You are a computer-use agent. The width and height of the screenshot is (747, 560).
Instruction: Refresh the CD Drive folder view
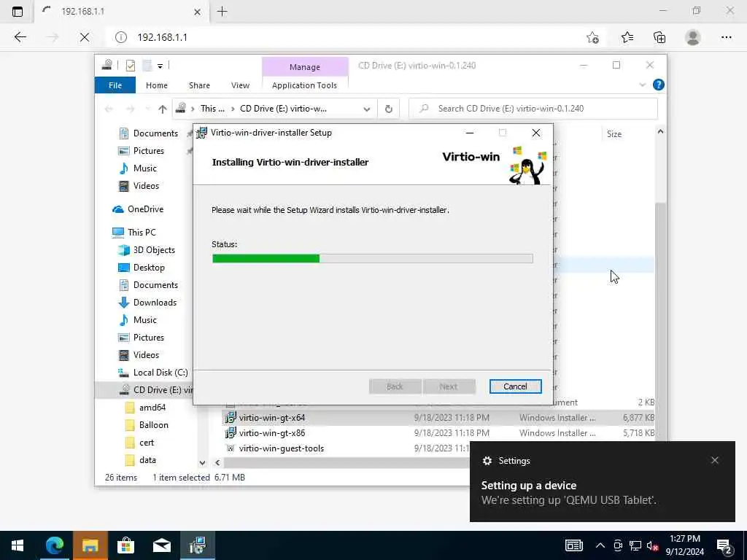coord(389,109)
